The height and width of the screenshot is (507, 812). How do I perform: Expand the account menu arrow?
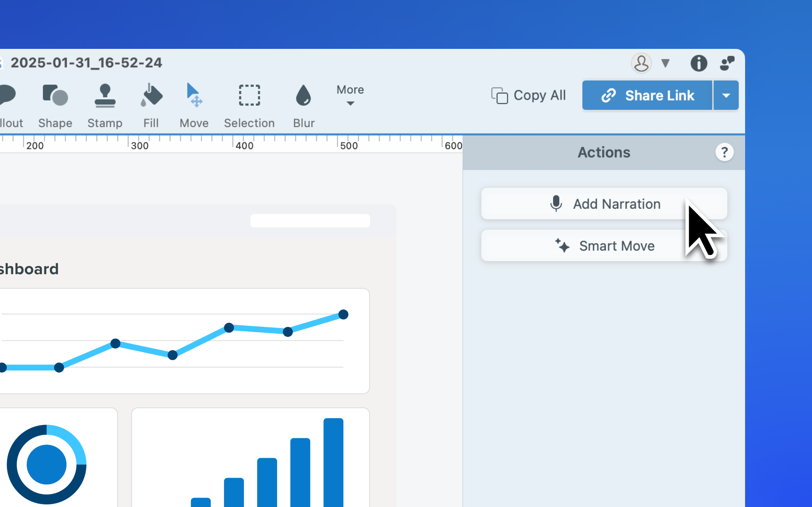(x=665, y=63)
